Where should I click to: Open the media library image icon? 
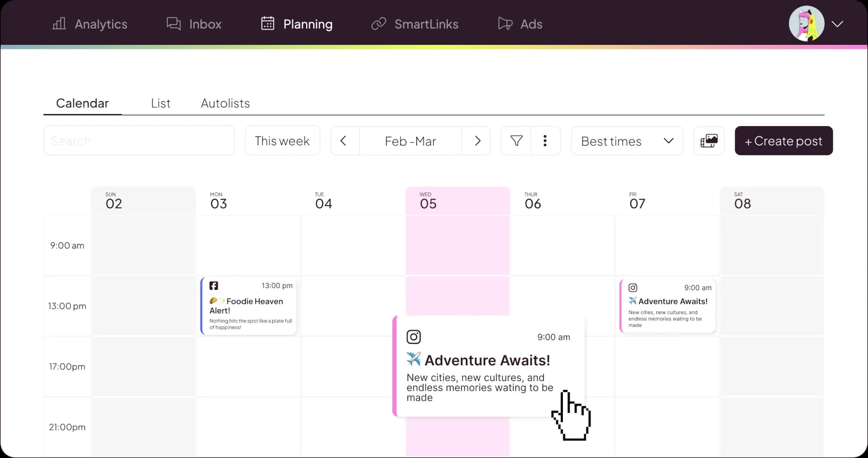(709, 141)
